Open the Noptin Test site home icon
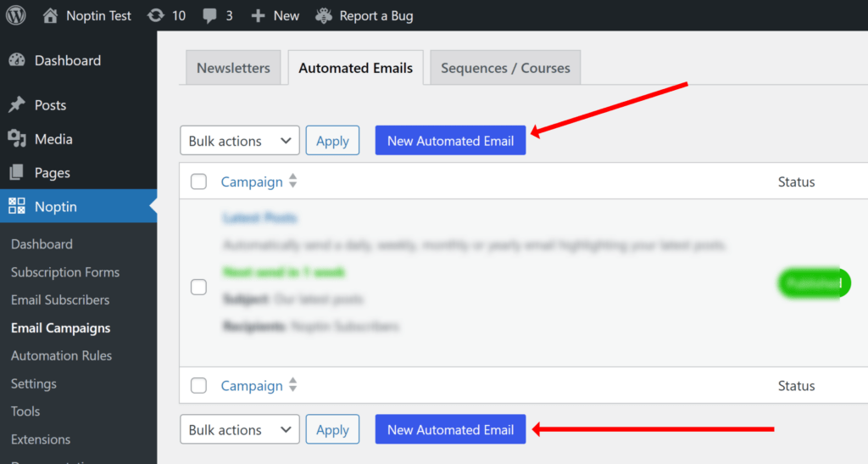Image resolution: width=868 pixels, height=464 pixels. click(50, 15)
